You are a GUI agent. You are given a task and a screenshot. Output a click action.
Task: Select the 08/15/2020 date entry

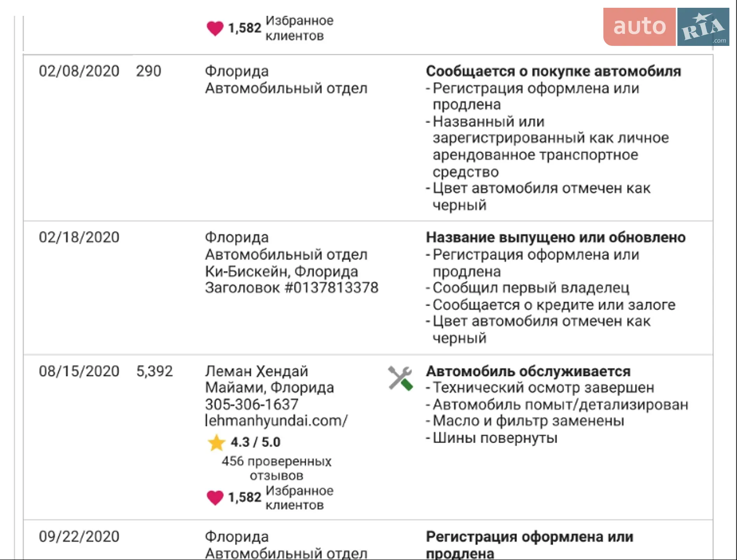click(x=79, y=371)
